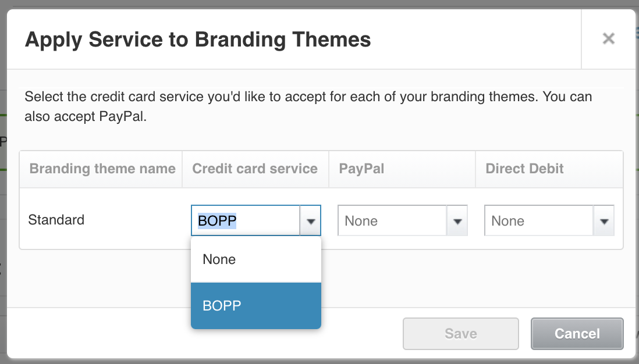This screenshot has height=364, width=639.
Task: Click the Apply Service to Branding Themes title
Action: [198, 40]
